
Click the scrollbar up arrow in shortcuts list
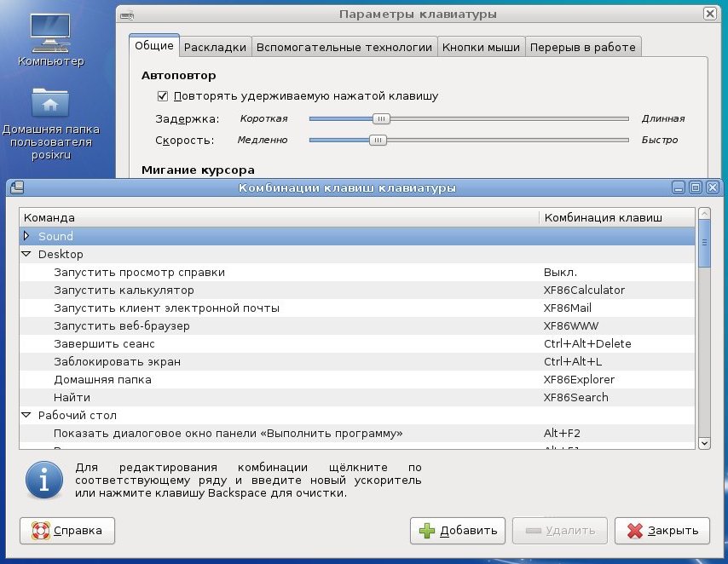point(704,214)
